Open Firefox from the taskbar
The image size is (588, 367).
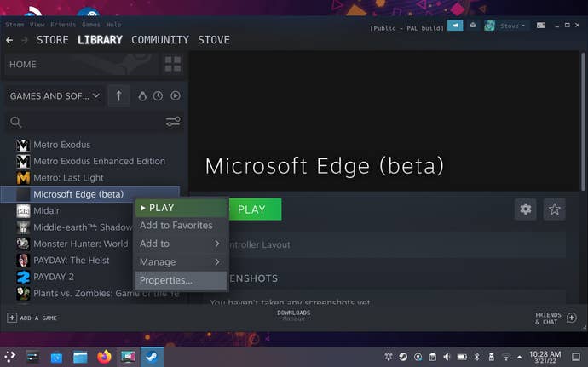pos(104,357)
